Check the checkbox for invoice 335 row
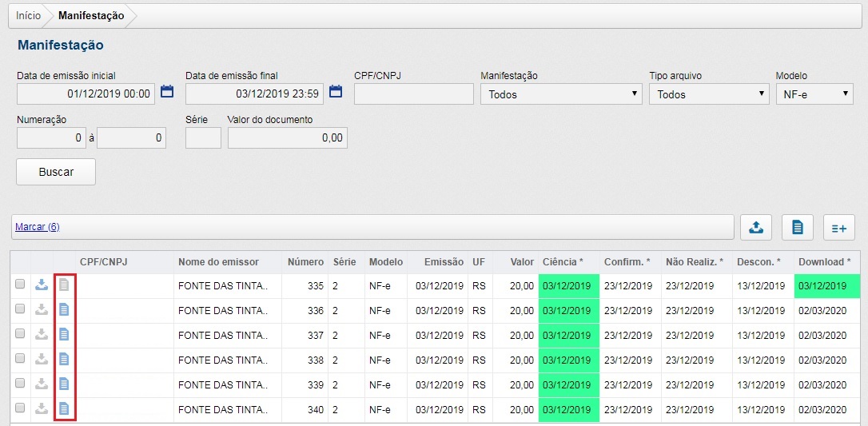 (x=20, y=285)
